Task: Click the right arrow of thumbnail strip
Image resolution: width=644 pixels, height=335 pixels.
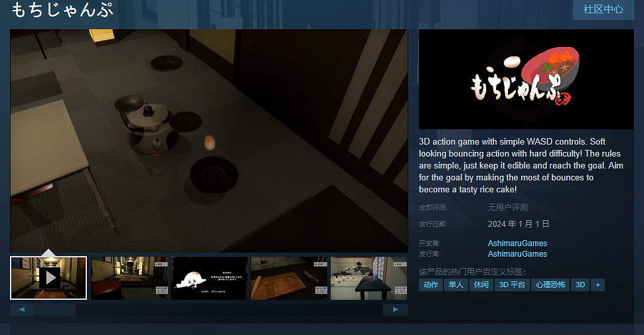Action: pos(396,310)
